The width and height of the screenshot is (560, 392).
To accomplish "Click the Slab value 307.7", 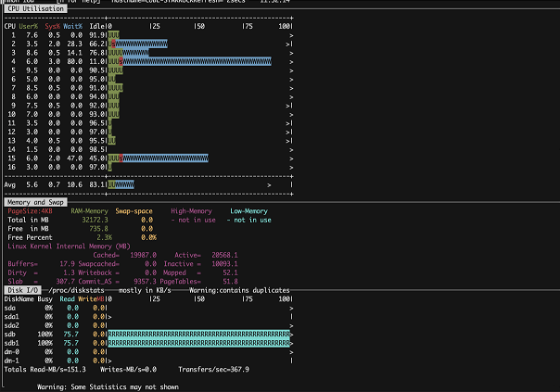I will 65,282.
